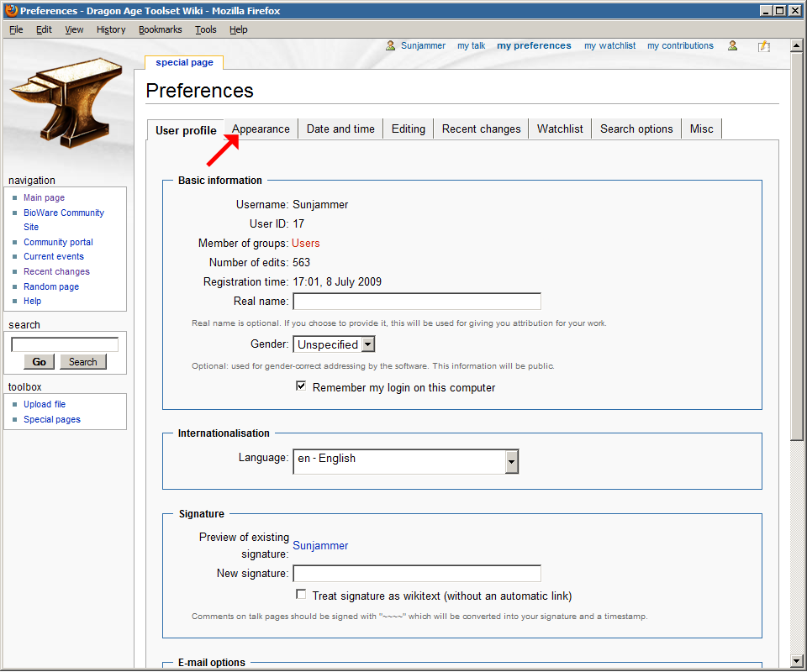The width and height of the screenshot is (807, 672).
Task: Toggle Remember my login on this computer
Action: click(x=301, y=387)
